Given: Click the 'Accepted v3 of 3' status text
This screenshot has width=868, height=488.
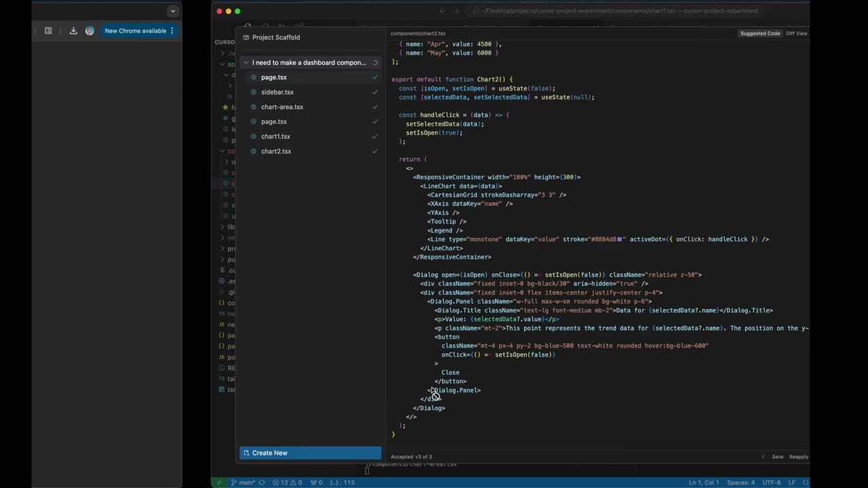Looking at the screenshot, I should coord(411,457).
